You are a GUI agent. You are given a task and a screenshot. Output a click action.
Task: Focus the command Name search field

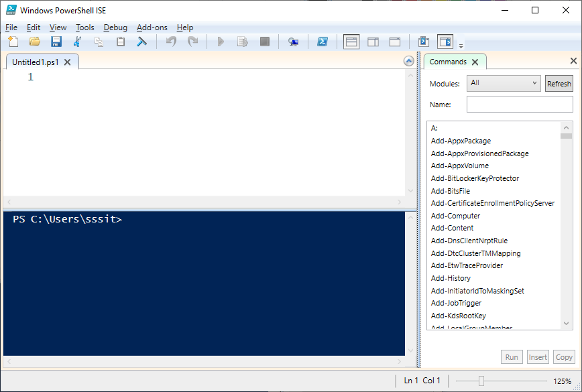[x=520, y=105]
